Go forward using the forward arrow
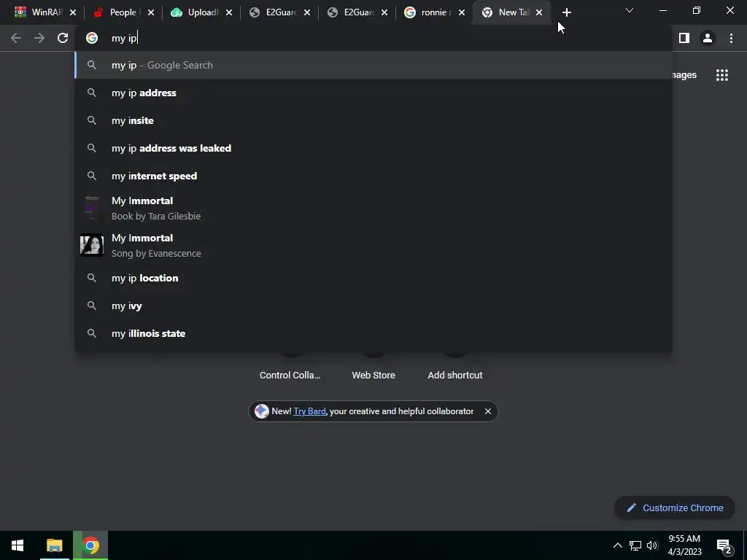The width and height of the screenshot is (747, 560). pyautogui.click(x=39, y=38)
